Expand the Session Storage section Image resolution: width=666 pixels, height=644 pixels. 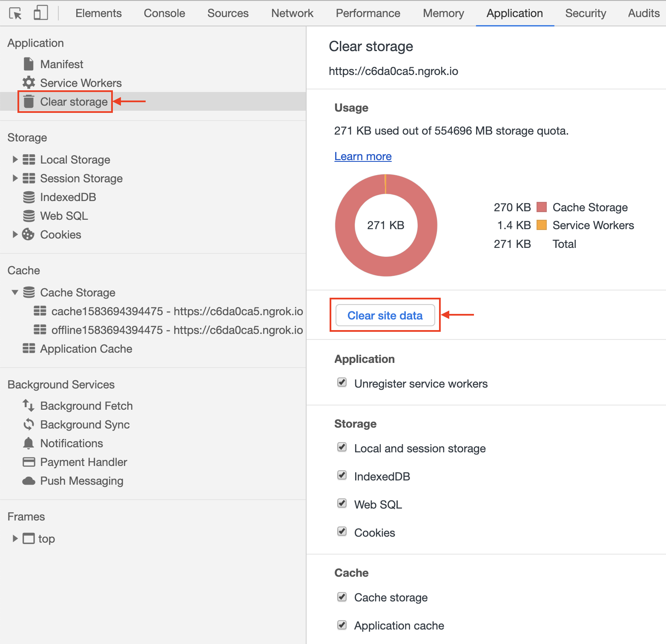tap(15, 178)
